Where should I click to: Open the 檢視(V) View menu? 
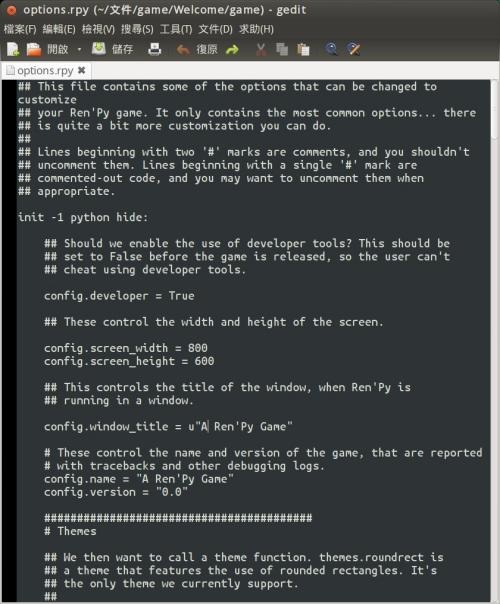pos(98,29)
